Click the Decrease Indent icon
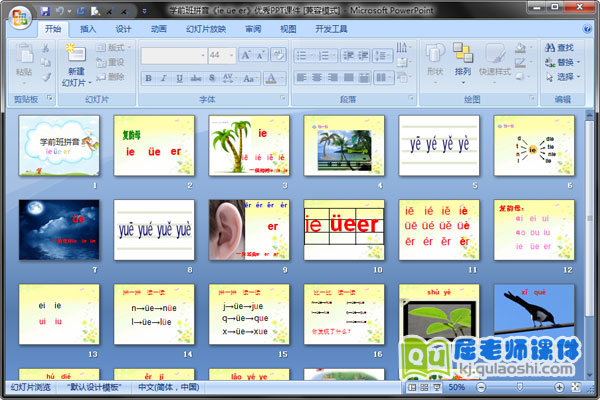Screen dimensions: 600x400 tap(348, 56)
